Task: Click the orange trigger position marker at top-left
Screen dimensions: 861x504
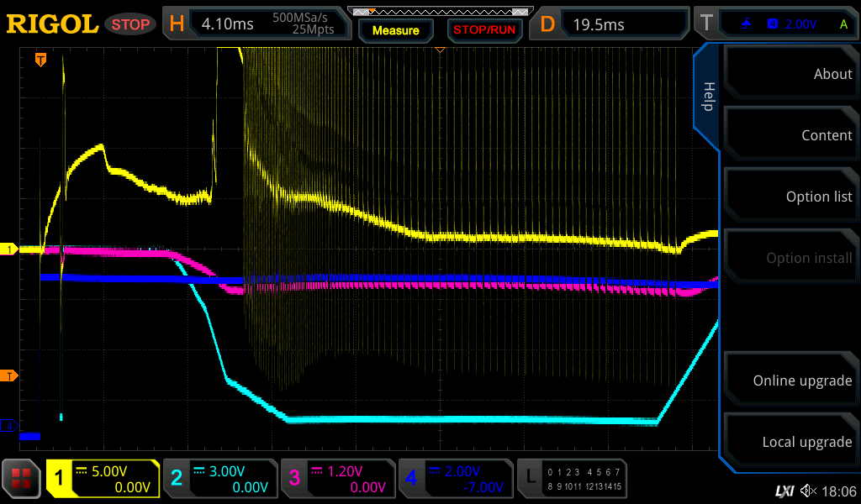Action: point(40,60)
